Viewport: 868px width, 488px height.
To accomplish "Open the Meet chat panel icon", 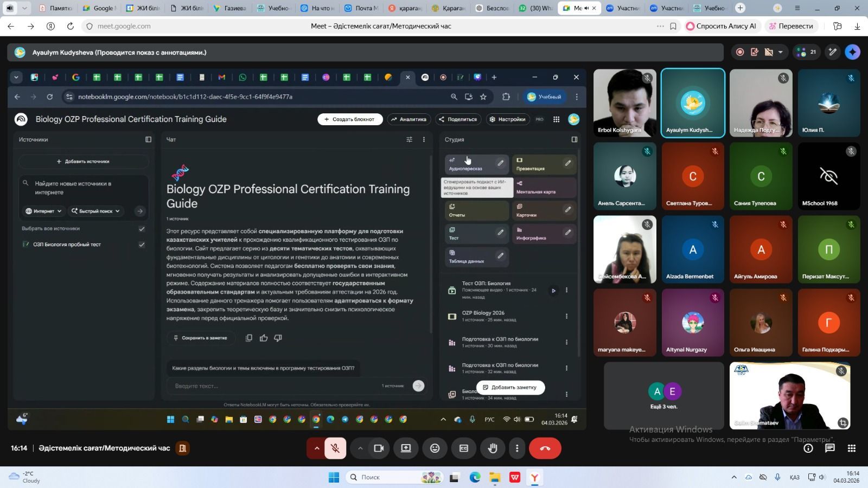I will click(x=829, y=448).
